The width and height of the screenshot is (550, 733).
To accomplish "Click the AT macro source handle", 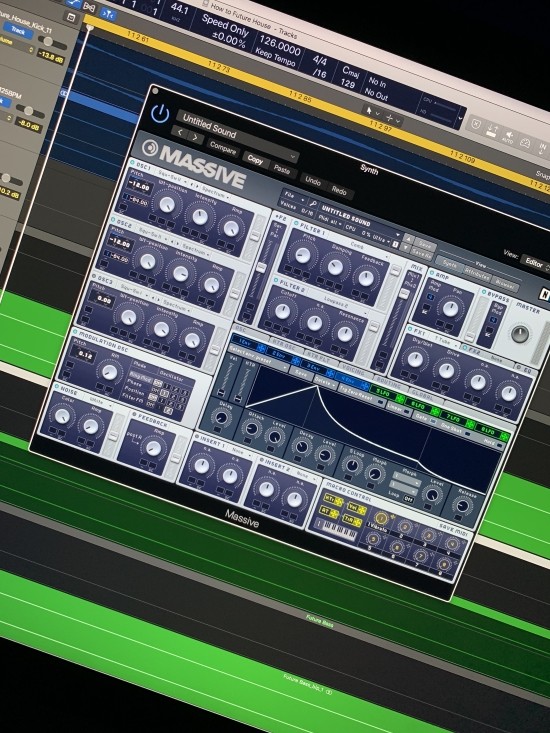I will (328, 513).
